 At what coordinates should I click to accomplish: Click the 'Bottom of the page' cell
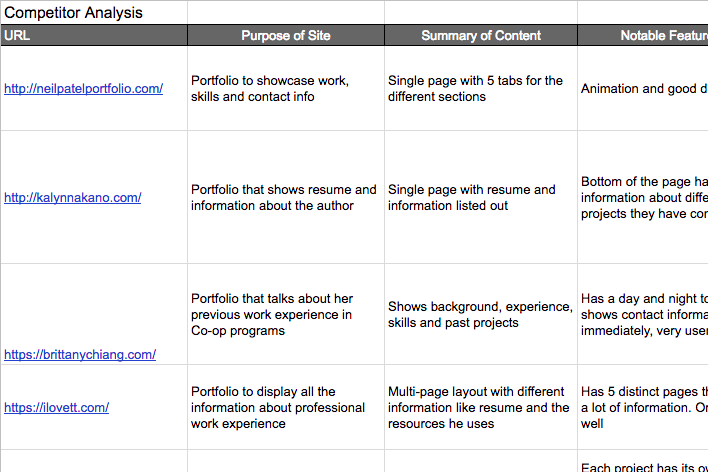pyautogui.click(x=642, y=198)
